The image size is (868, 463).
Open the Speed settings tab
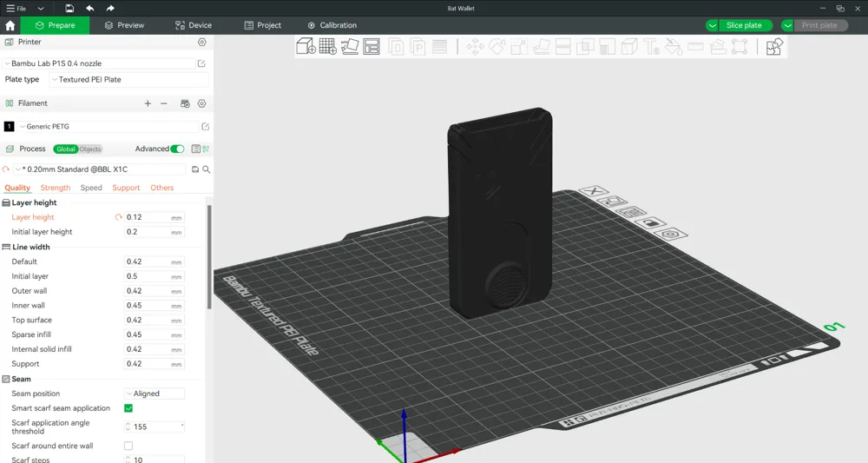tap(91, 188)
